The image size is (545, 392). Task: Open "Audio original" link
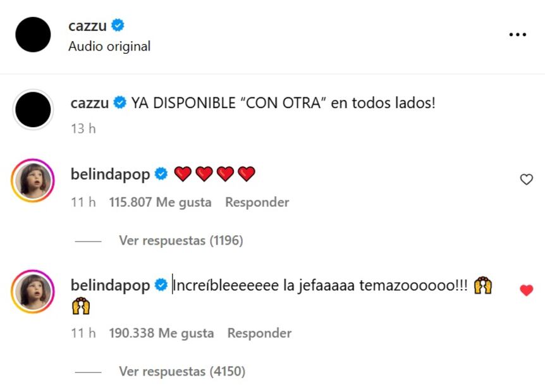click(x=109, y=46)
